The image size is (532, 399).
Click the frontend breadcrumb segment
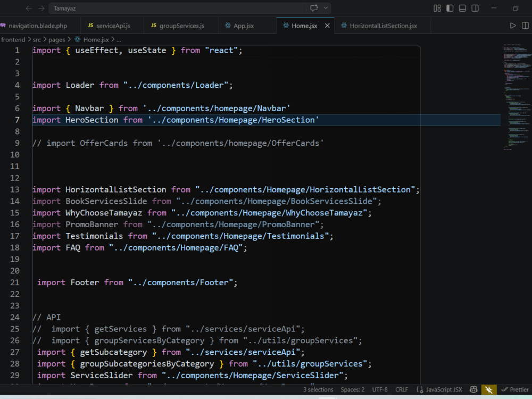point(13,40)
